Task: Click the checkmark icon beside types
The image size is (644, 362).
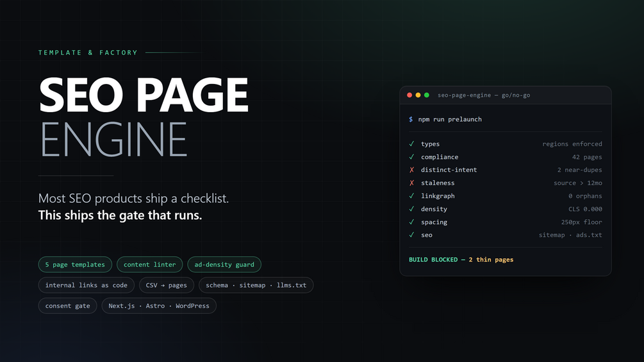Action: (411, 144)
